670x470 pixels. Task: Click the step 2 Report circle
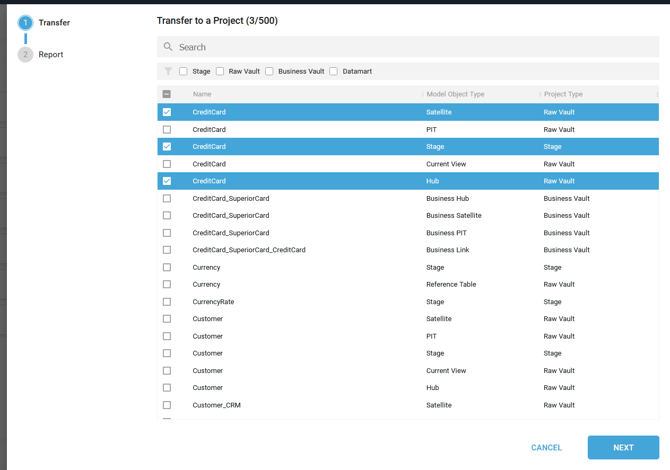coord(25,54)
